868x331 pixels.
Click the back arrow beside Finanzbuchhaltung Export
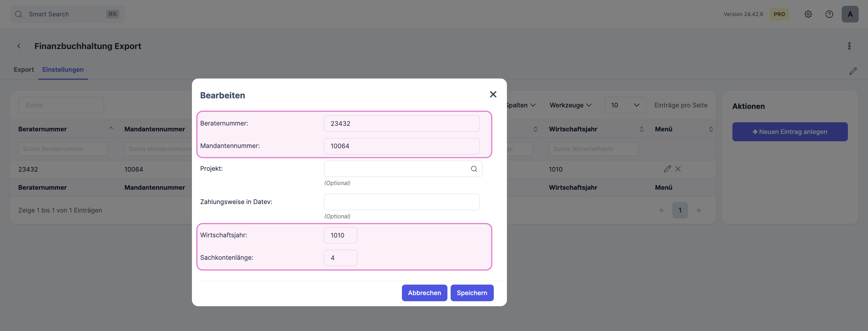(19, 46)
